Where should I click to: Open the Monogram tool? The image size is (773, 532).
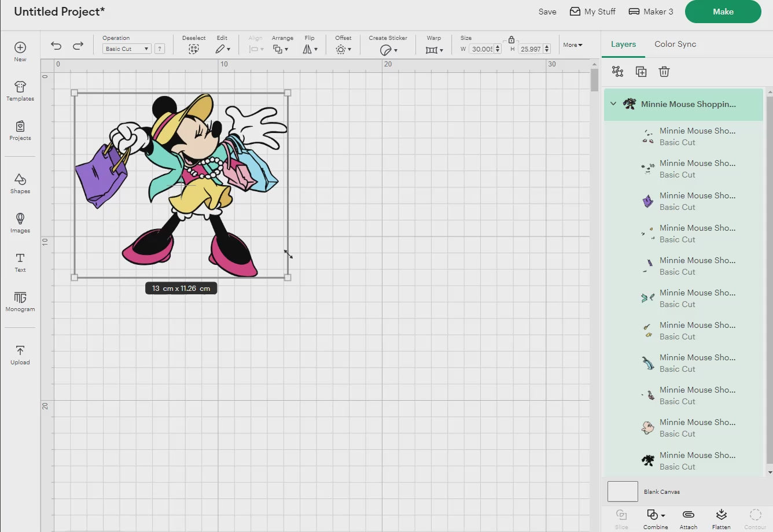coord(20,301)
